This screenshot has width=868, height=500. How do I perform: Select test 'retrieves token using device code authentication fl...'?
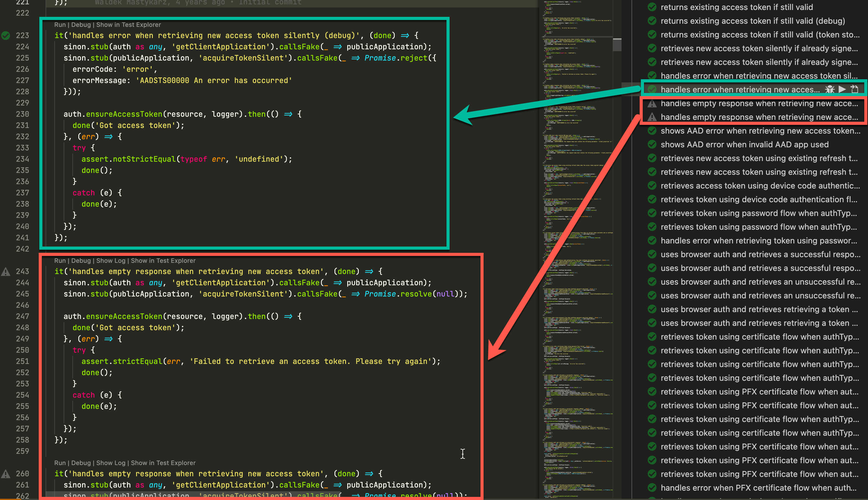point(758,199)
